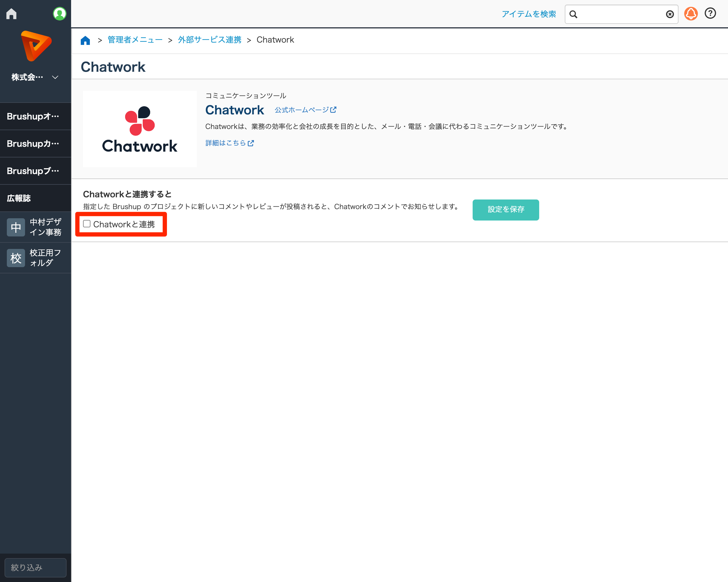Open the 校正用フォルダ project
This screenshot has height=582, width=728.
(36, 258)
